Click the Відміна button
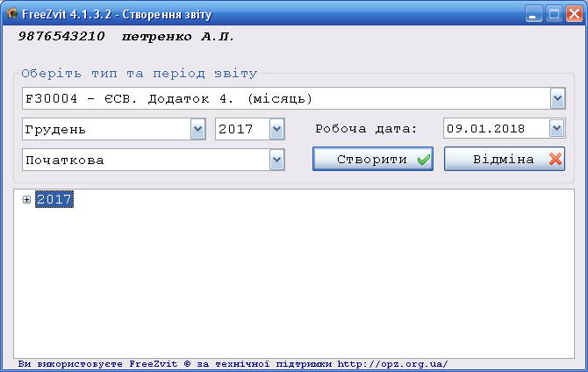The height and width of the screenshot is (372, 588). (x=505, y=159)
